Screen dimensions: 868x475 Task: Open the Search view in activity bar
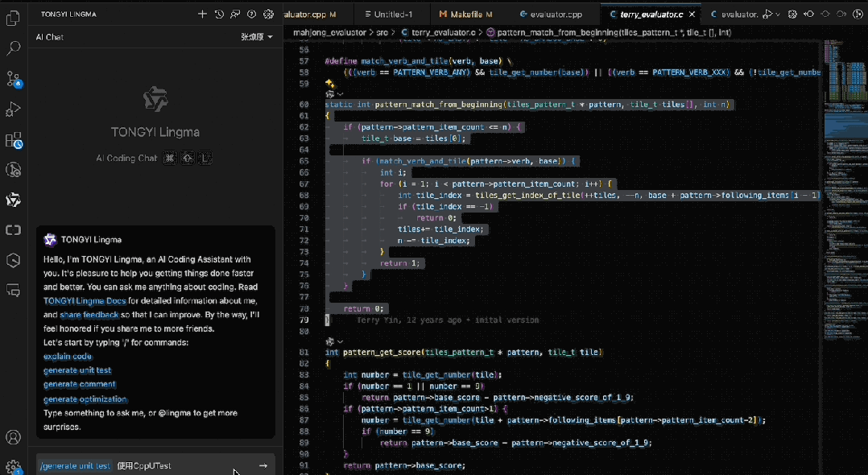pos(13,48)
